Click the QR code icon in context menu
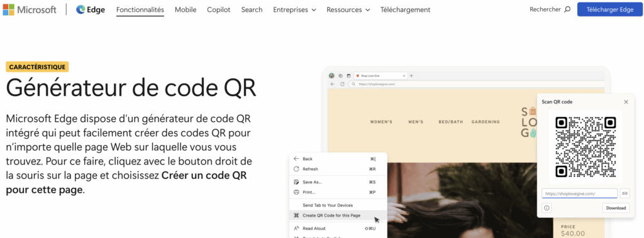The height and width of the screenshot is (238, 644). [296, 215]
